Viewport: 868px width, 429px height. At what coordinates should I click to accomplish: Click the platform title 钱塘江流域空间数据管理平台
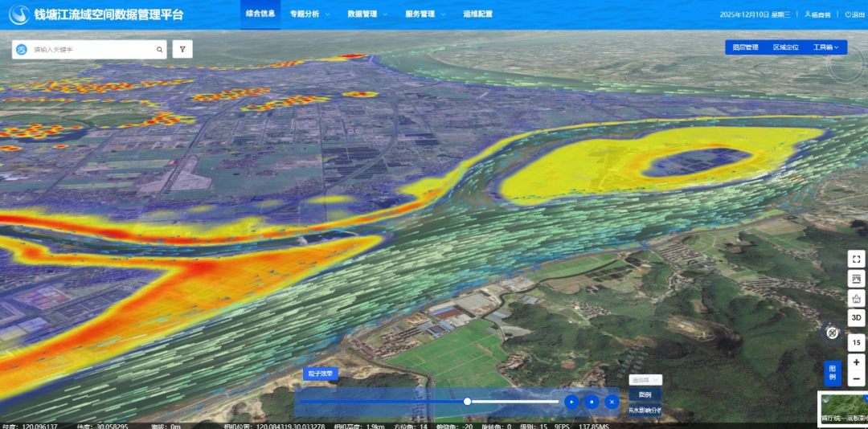(x=108, y=14)
